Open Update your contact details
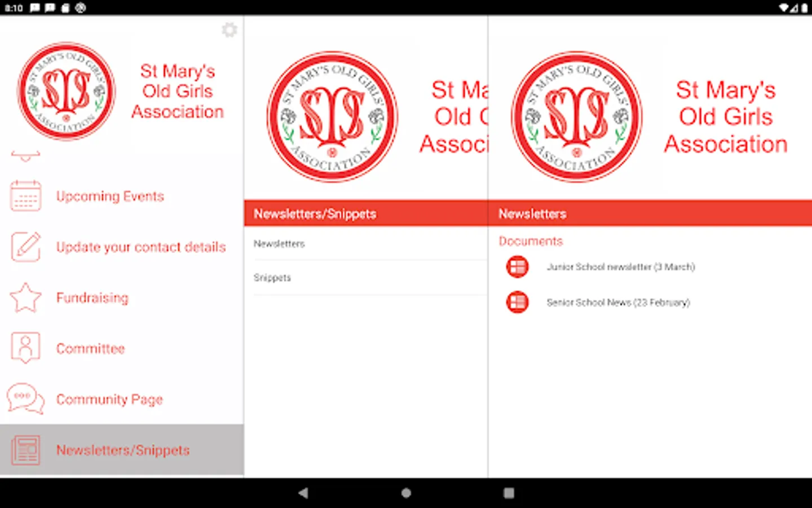Screen dimensions: 812x508 click(122, 247)
